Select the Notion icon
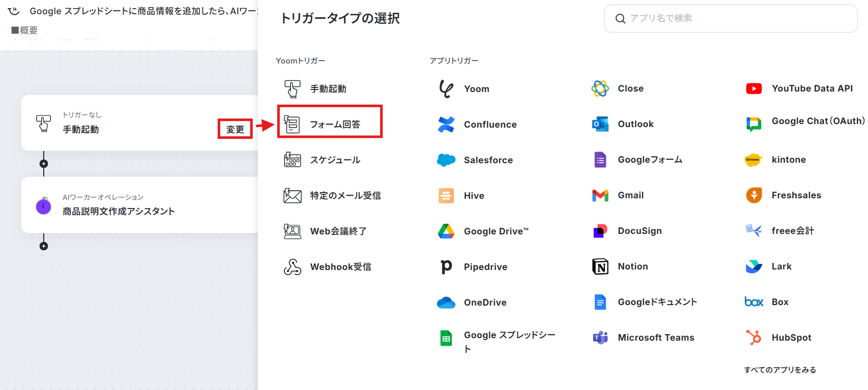868x390 pixels. 600,266
